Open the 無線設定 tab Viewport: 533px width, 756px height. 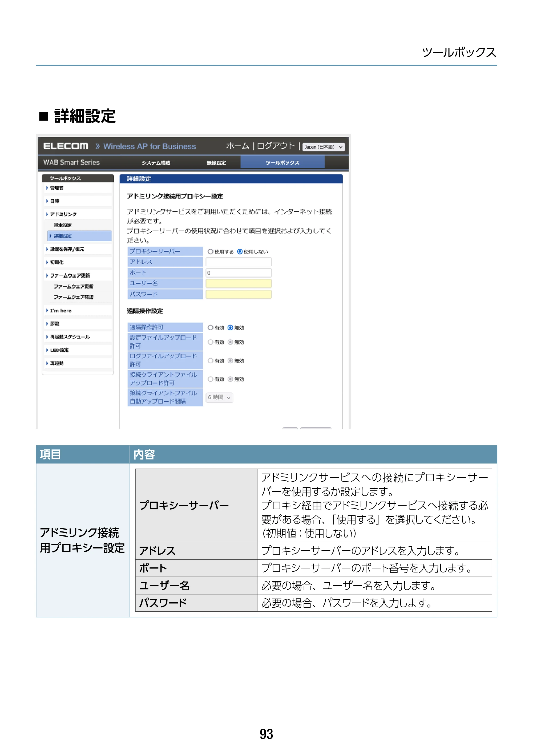[216, 163]
